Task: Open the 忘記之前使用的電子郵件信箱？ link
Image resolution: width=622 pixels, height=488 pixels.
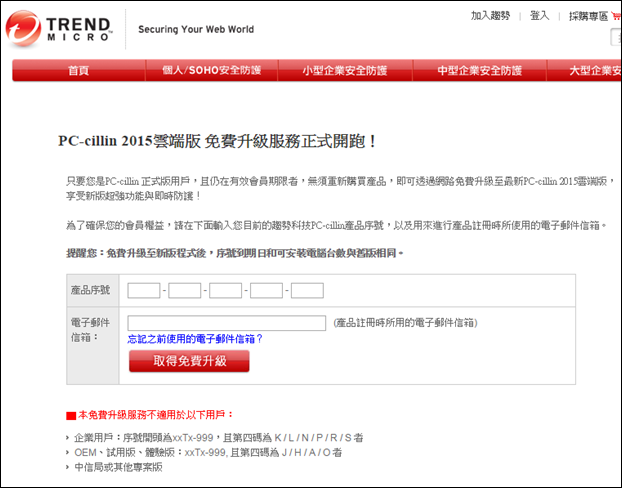Action: coord(195,339)
